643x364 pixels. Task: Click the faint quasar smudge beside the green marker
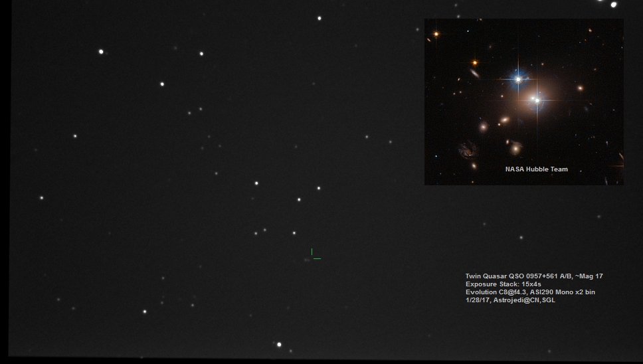(306, 260)
